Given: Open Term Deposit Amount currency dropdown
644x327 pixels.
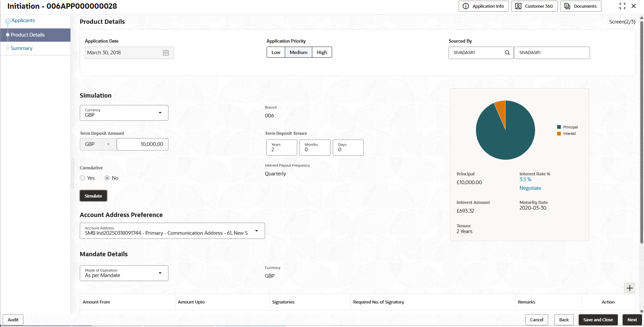Looking at the screenshot, I should tap(98, 144).
